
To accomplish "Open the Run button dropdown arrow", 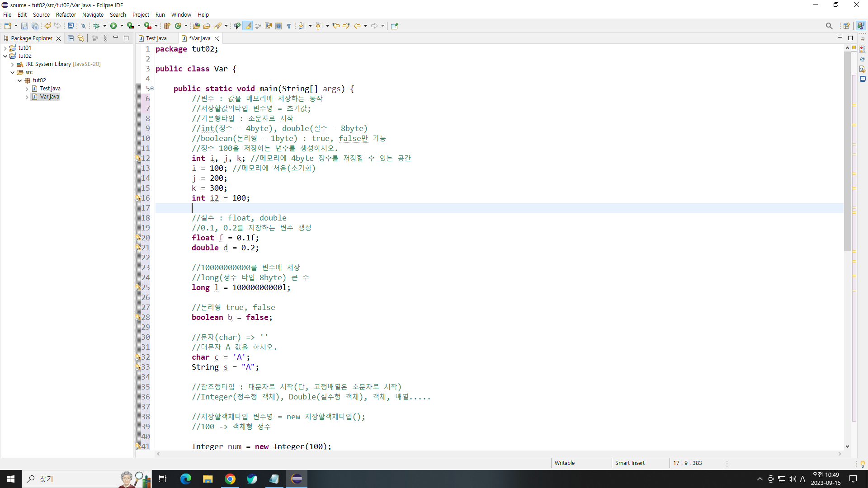I will click(x=122, y=26).
